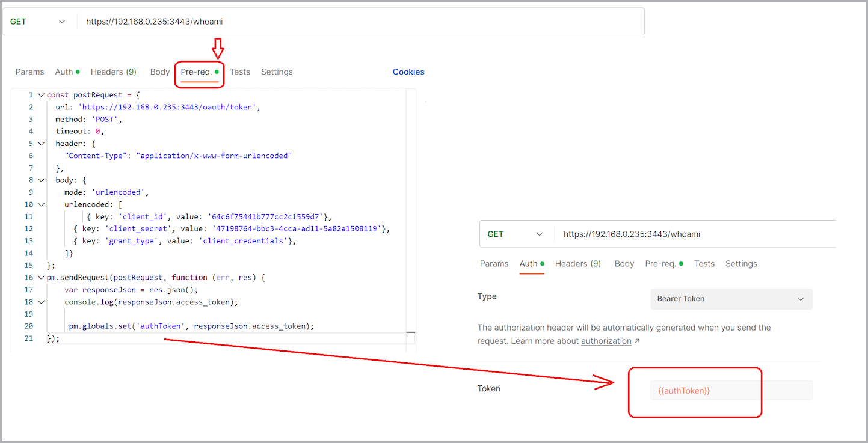Image resolution: width=868 pixels, height=443 pixels.
Task: Open the authorization help link
Action: 606,341
